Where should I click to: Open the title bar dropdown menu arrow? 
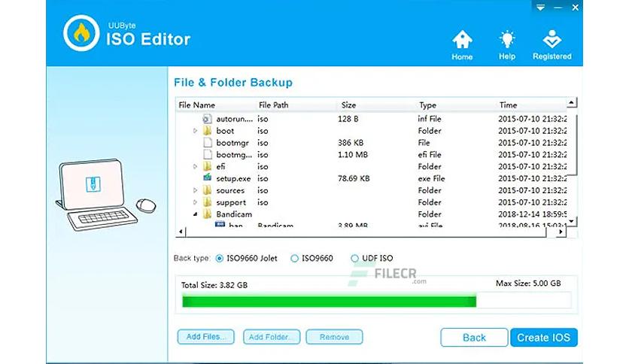(x=540, y=8)
